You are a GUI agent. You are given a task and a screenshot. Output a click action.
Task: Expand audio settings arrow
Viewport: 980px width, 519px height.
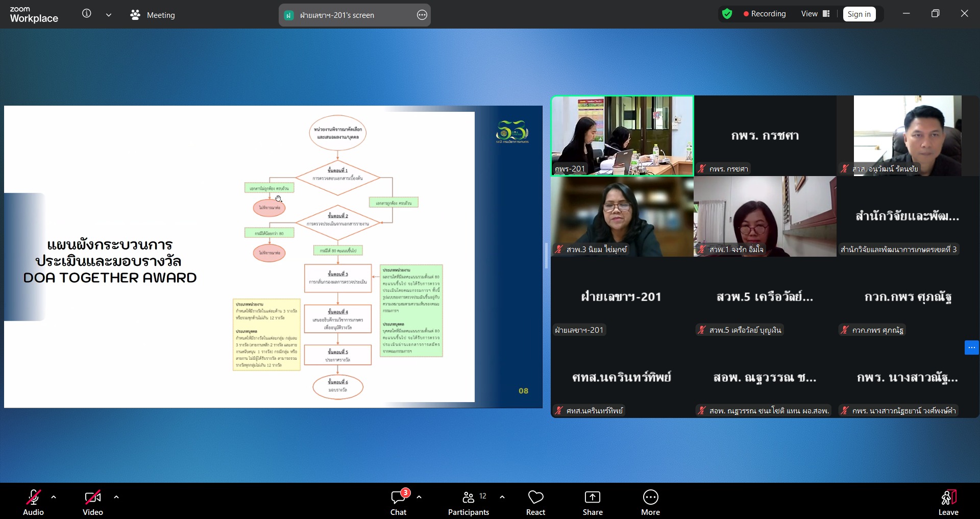54,497
